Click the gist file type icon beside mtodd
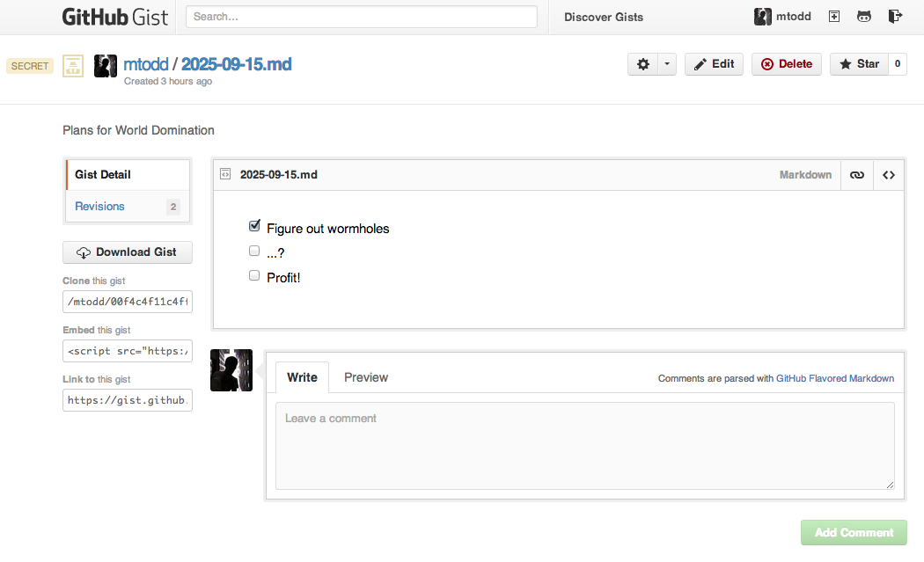924x562 pixels. tap(73, 66)
